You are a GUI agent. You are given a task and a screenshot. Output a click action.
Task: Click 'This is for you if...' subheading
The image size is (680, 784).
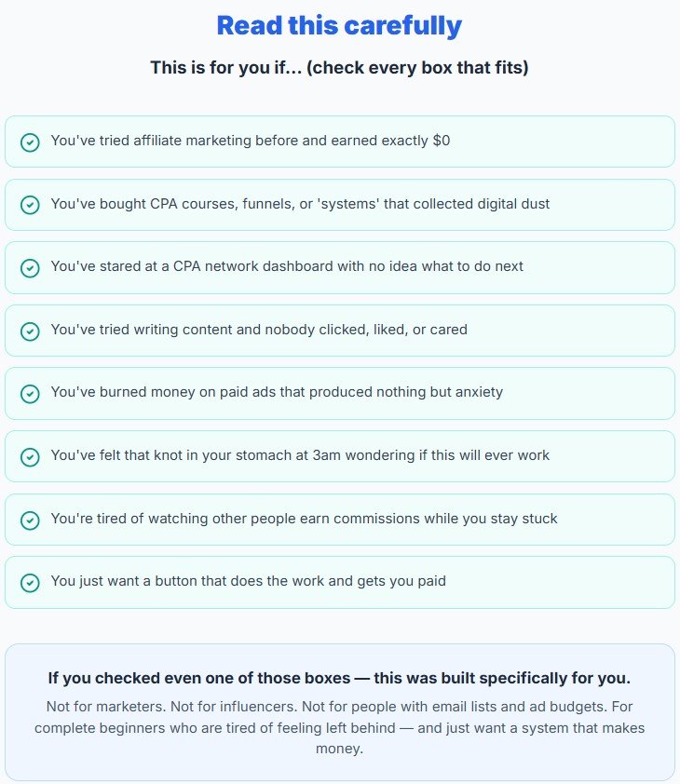point(339,67)
